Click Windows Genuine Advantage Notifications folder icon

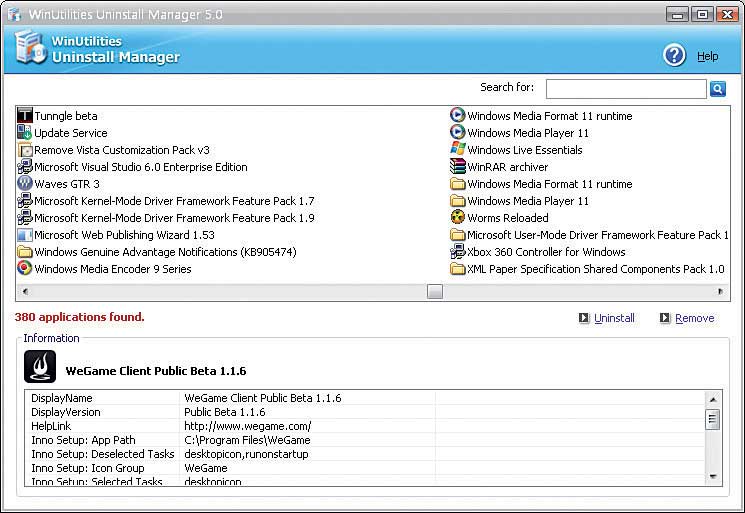[25, 252]
